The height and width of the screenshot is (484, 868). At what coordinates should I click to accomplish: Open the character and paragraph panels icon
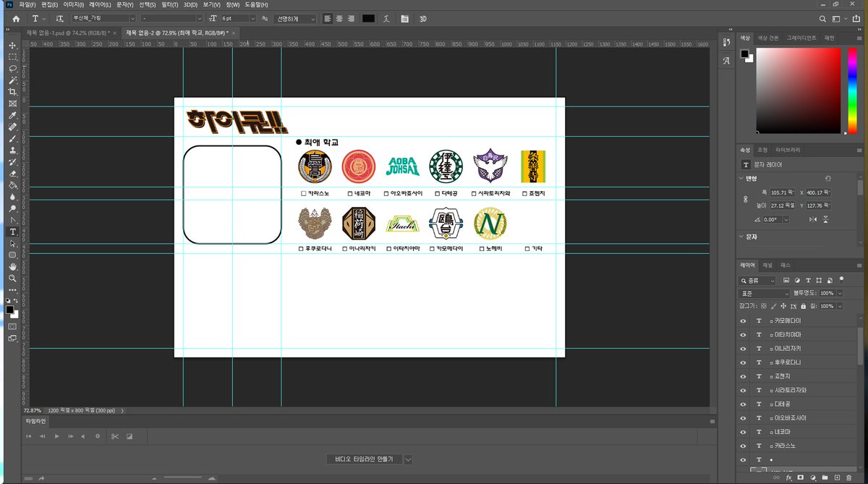click(x=404, y=18)
